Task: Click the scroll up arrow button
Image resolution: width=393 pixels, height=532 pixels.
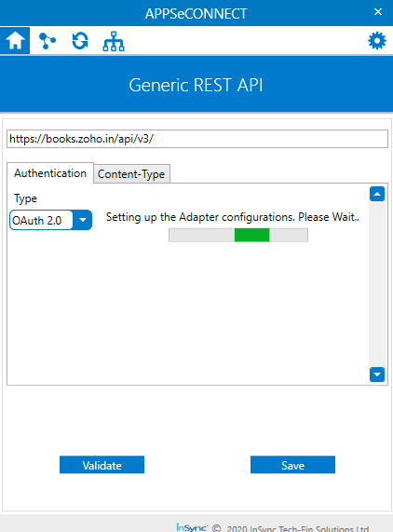Action: point(377,194)
